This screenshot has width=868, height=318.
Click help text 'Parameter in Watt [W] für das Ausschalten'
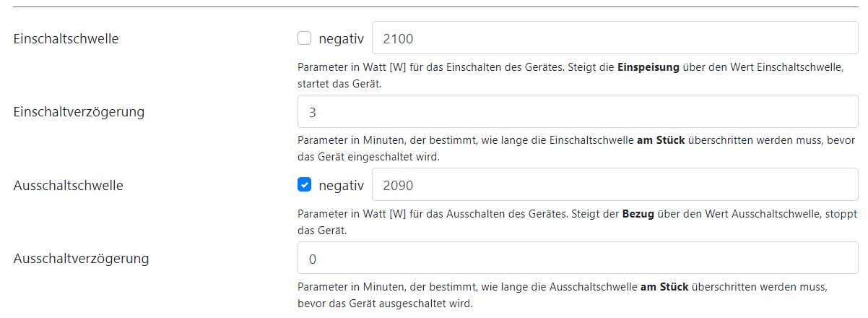404,214
